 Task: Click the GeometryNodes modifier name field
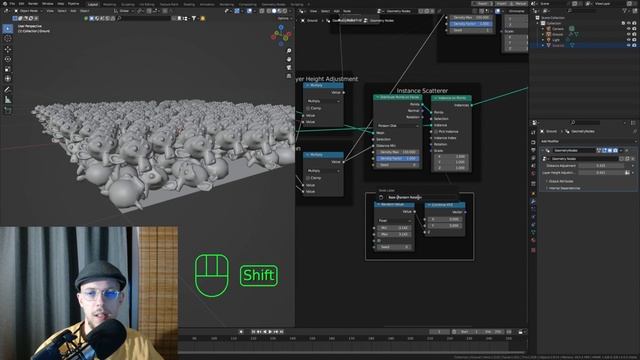(573, 151)
